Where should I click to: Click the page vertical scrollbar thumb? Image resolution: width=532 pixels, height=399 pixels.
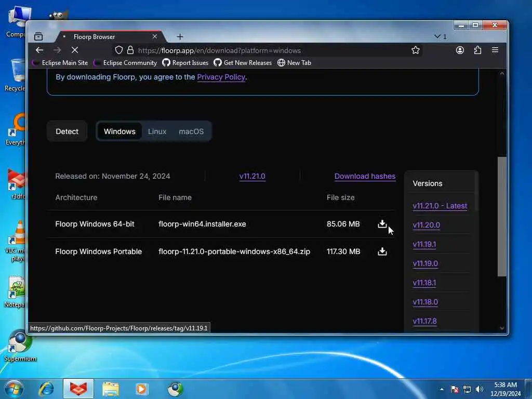502,217
